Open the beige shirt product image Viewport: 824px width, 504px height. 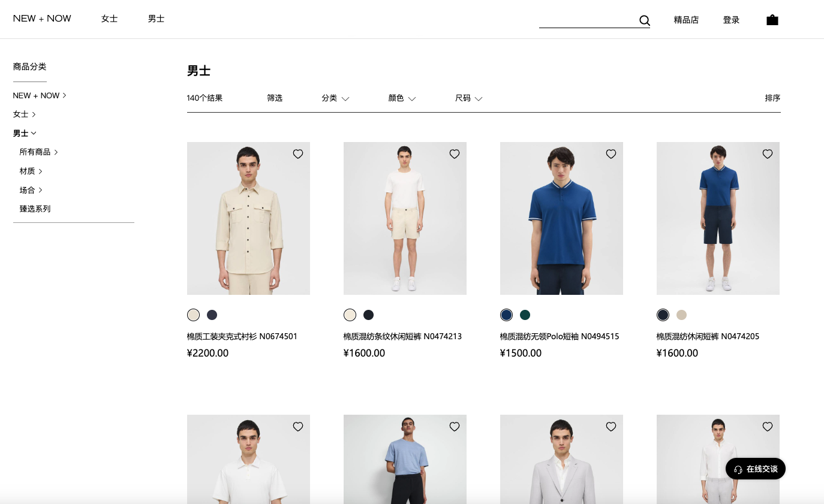pos(248,218)
